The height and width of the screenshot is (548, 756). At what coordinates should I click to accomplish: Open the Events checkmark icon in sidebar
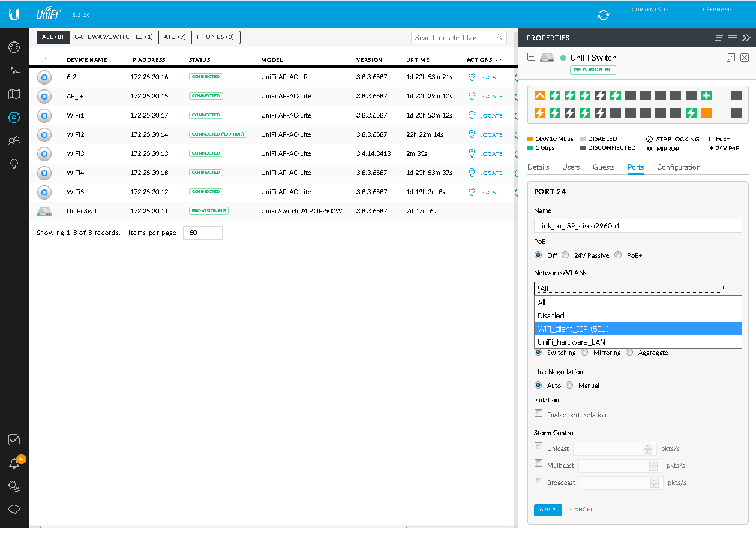pos(14,440)
